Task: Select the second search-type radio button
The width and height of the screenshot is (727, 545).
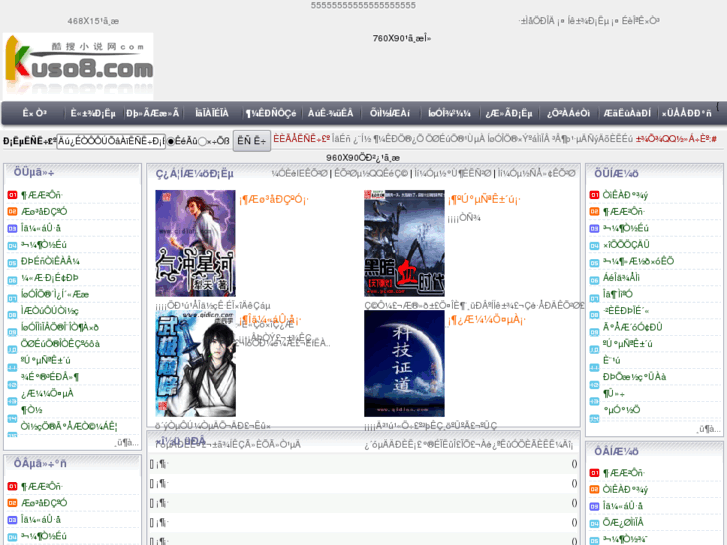Action: (202, 141)
